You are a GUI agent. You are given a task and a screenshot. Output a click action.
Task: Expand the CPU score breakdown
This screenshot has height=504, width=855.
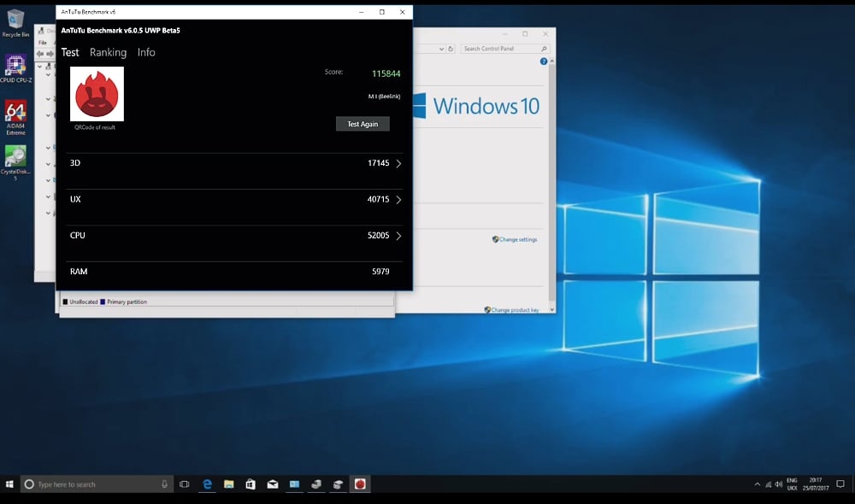(x=398, y=236)
